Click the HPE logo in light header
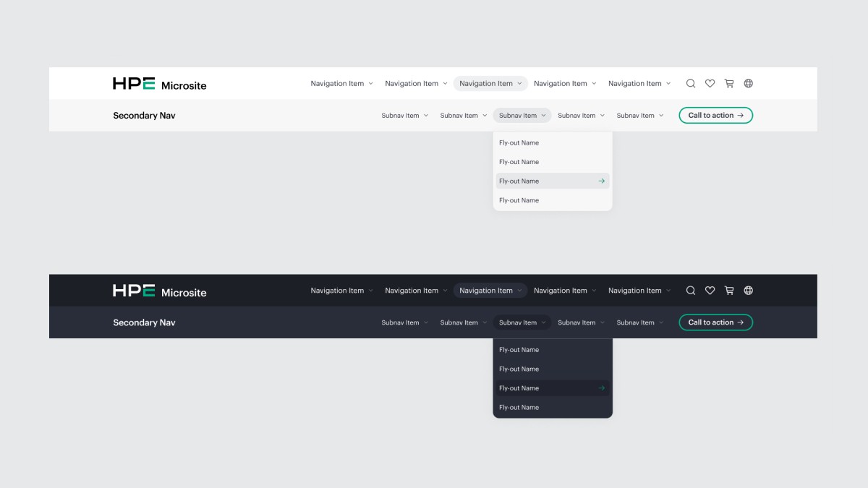The height and width of the screenshot is (488, 868). (134, 84)
